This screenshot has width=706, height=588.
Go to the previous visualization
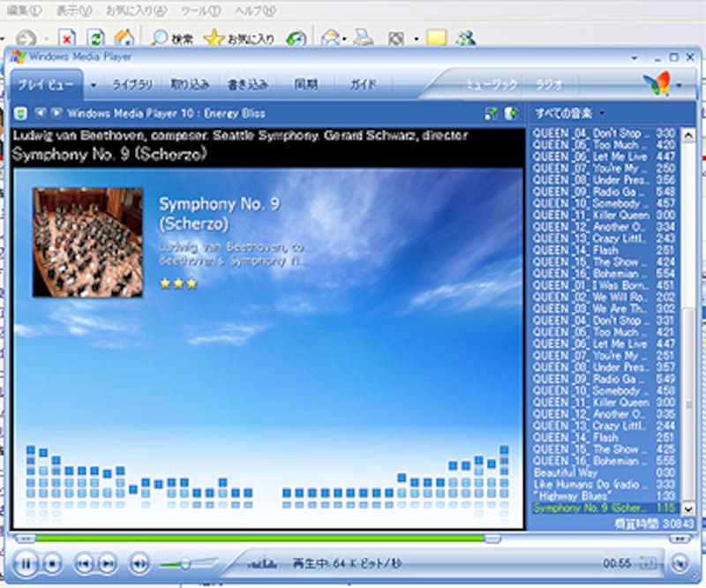click(41, 113)
